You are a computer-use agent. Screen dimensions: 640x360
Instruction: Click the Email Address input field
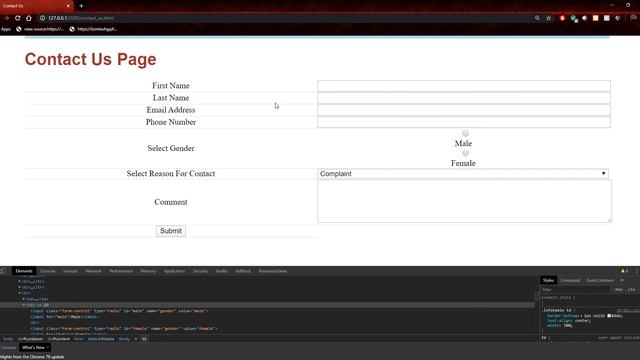point(464,110)
